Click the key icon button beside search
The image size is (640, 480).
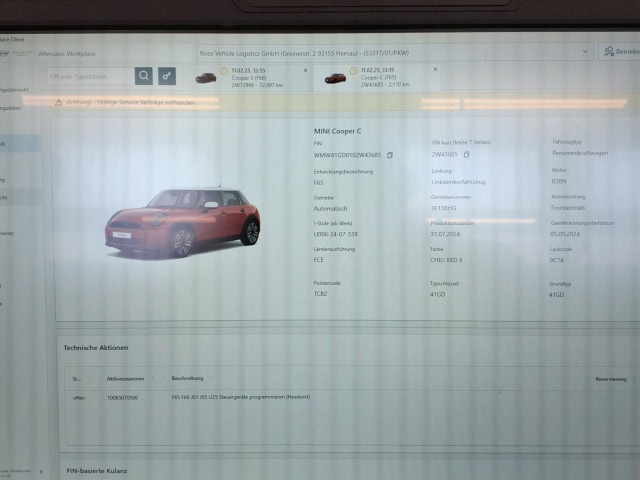(167, 76)
